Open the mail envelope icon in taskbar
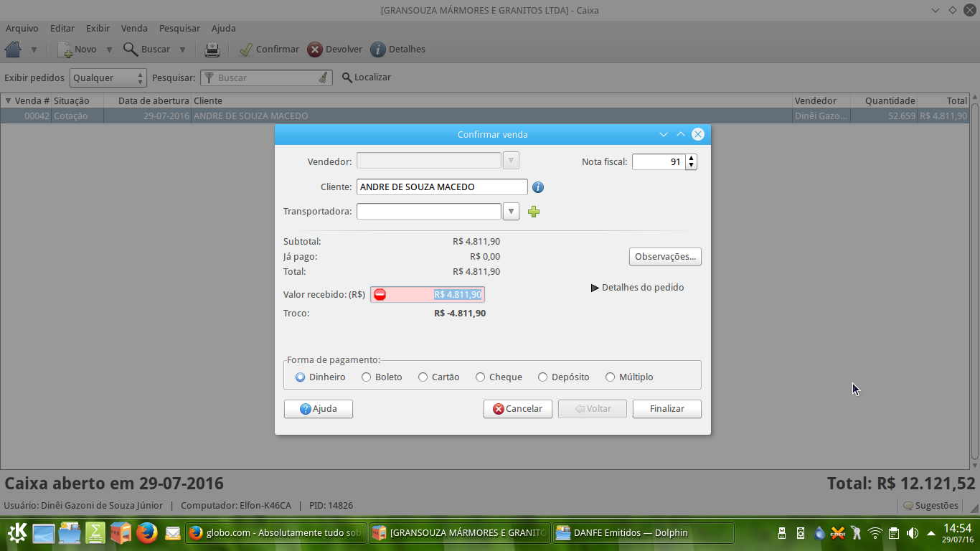Image resolution: width=980 pixels, height=551 pixels. tap(173, 533)
